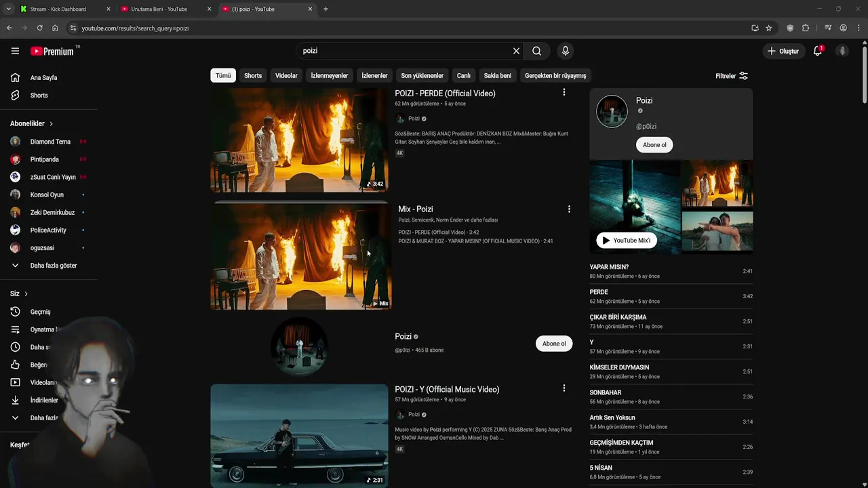Go back with browser back arrow
868x488 pixels.
coord(9,28)
